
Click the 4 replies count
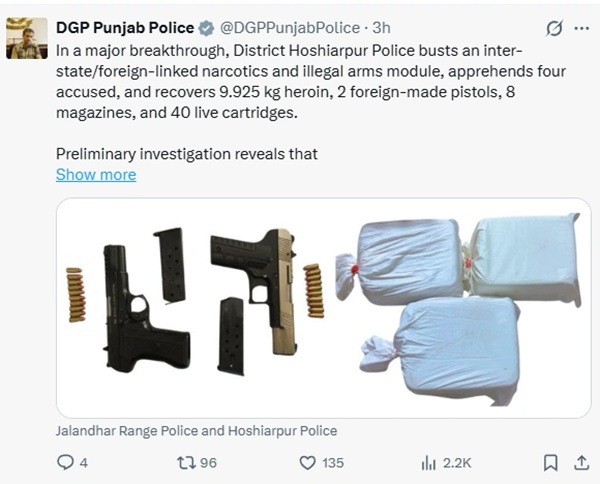pos(84,463)
